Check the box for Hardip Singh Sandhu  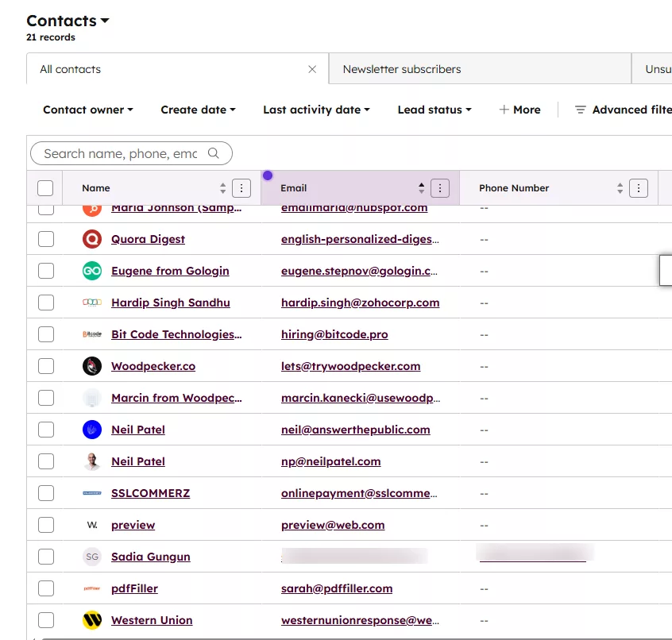tap(46, 303)
